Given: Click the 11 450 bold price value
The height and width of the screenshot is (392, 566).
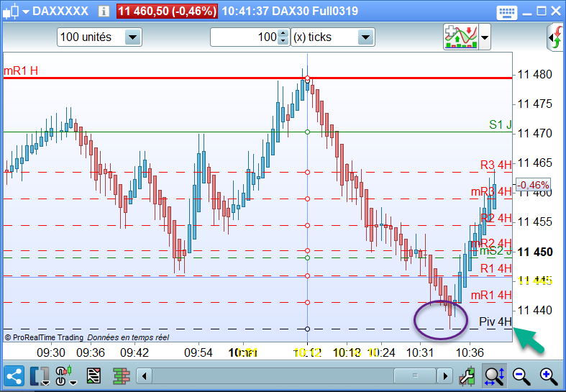Looking at the screenshot, I should 535,252.
